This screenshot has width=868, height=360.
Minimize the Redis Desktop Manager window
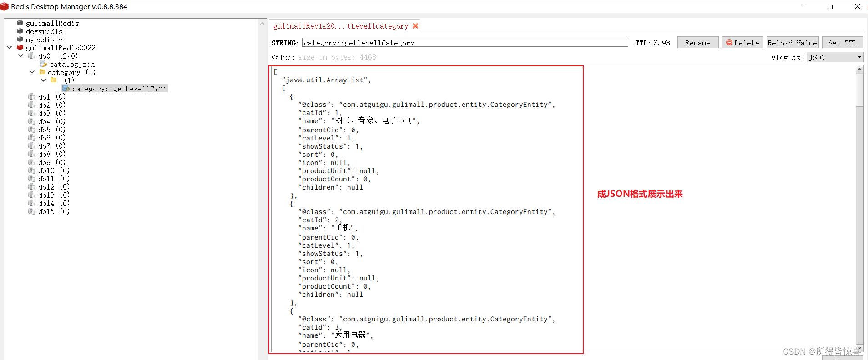coord(804,6)
